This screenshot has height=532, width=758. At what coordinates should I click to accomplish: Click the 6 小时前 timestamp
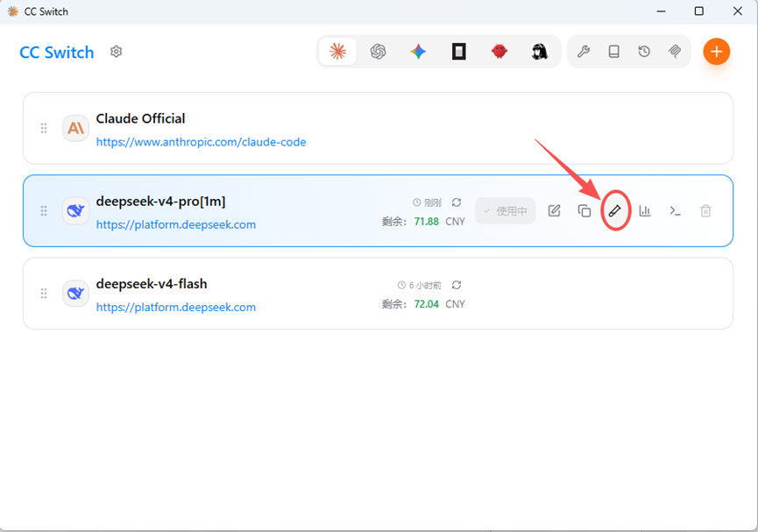click(x=425, y=286)
